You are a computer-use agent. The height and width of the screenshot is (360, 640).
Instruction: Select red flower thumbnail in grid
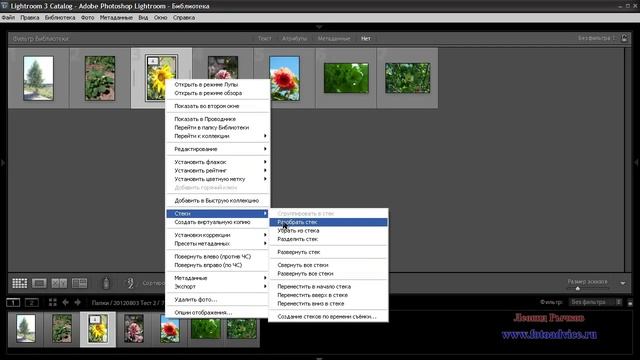coord(284,78)
